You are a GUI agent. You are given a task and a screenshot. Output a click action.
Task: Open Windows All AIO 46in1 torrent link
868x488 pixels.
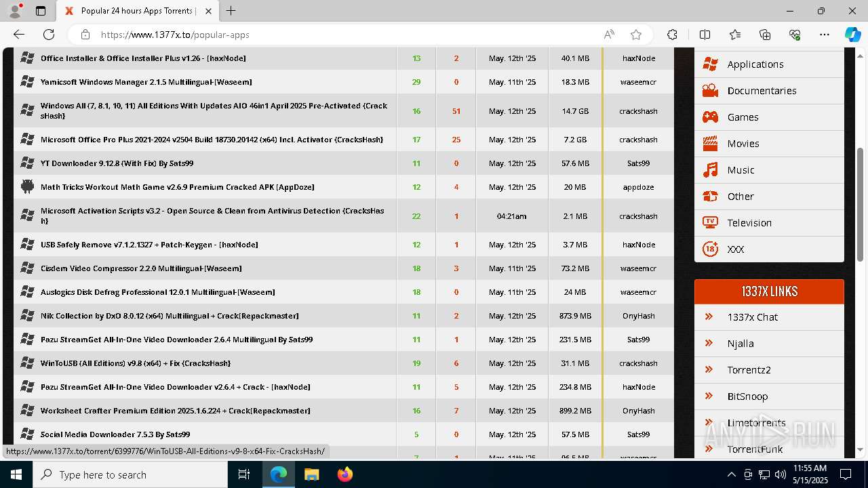214,111
